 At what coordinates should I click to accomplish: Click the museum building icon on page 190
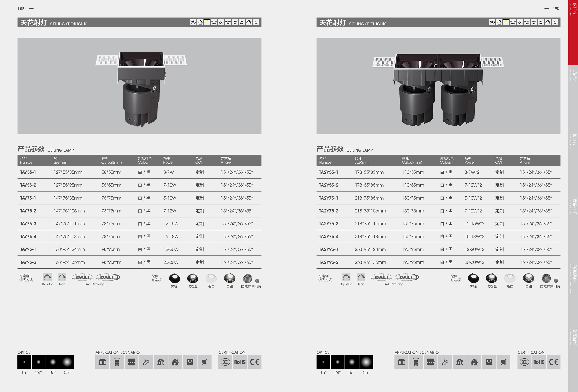(x=401, y=362)
